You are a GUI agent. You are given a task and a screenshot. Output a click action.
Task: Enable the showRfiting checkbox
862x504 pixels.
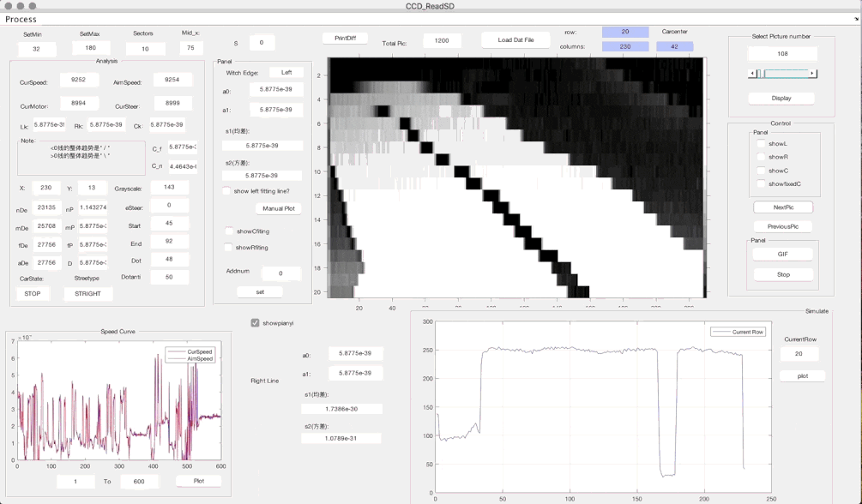pos(228,248)
